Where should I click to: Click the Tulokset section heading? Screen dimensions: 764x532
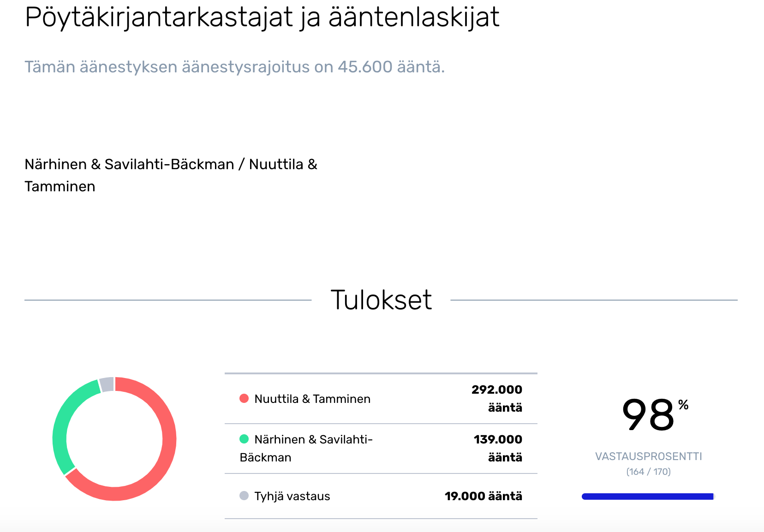pos(381,300)
